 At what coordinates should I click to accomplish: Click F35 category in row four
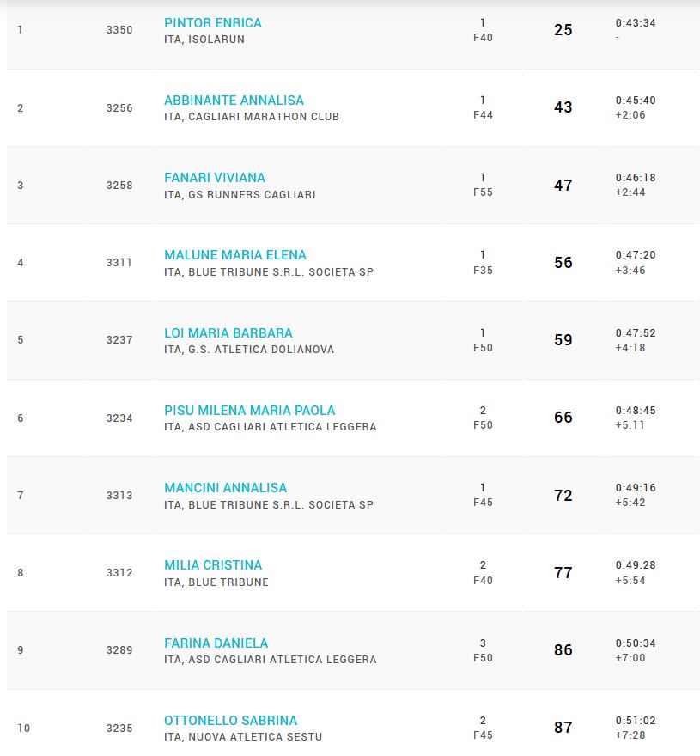pos(483,271)
